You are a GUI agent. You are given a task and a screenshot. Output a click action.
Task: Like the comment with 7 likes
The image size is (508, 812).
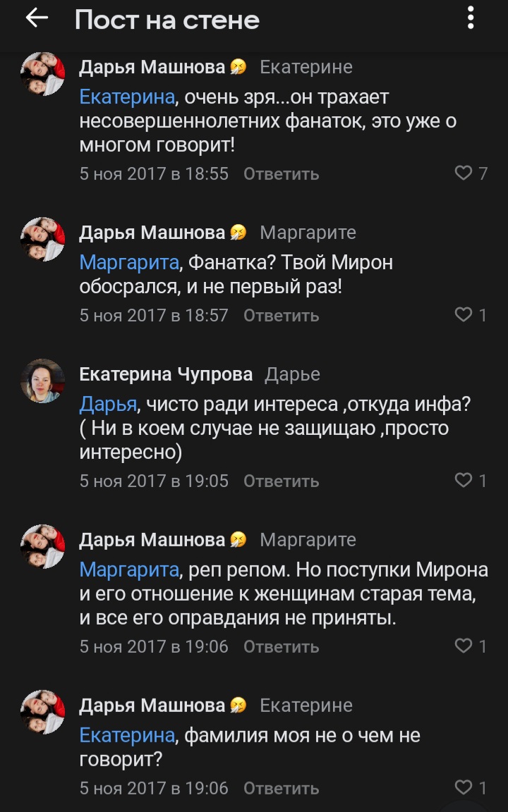pos(464,173)
